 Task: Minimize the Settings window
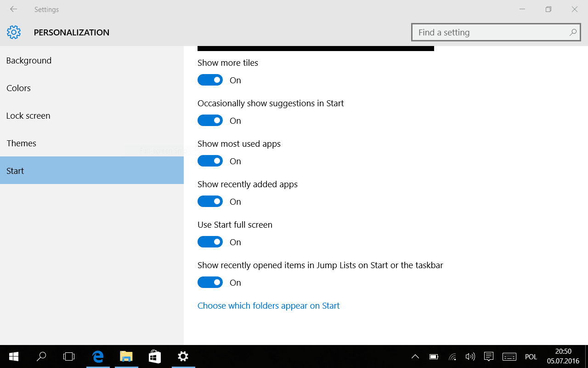click(522, 9)
